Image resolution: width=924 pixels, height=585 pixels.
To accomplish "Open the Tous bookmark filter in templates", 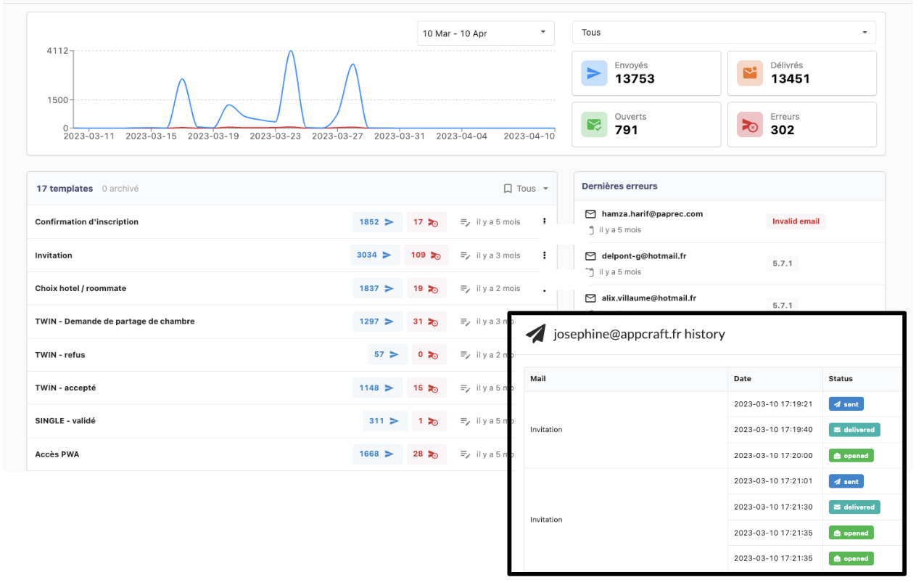I will click(526, 189).
